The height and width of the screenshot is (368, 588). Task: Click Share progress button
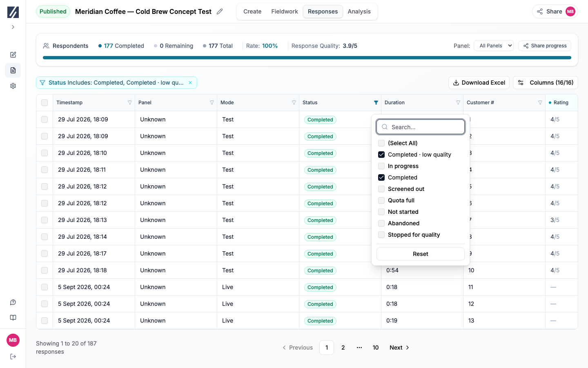coord(545,46)
